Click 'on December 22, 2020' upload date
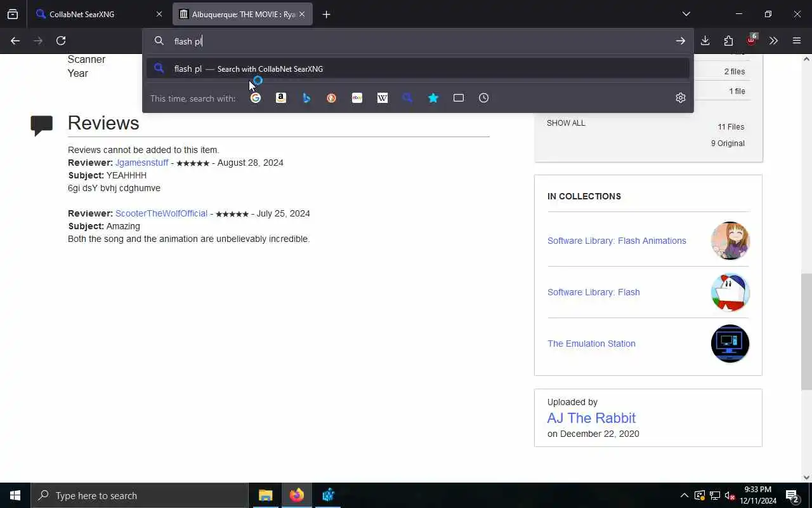The image size is (812, 508). click(593, 434)
